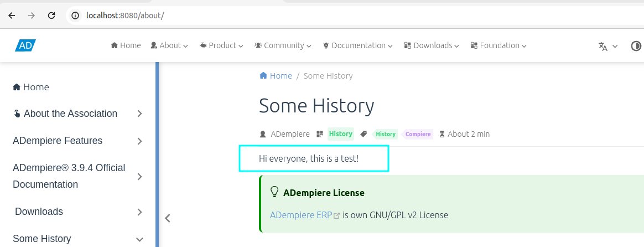Click the Some History breadcrumb text
Screen dimensions: 644x247
(328, 76)
